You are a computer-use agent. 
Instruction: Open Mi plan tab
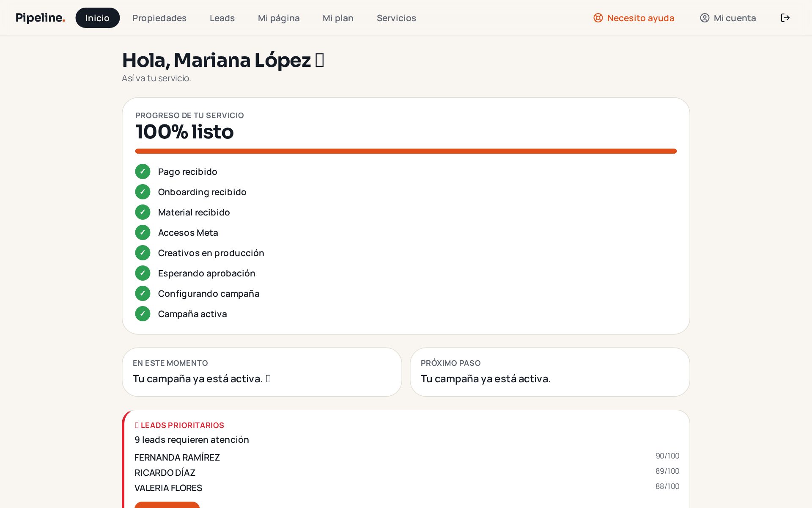[338, 18]
